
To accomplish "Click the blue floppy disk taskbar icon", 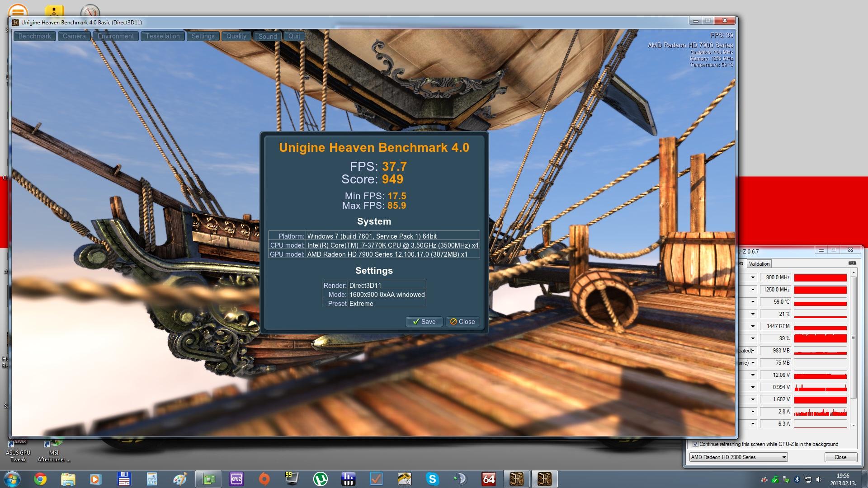I will pos(124,479).
